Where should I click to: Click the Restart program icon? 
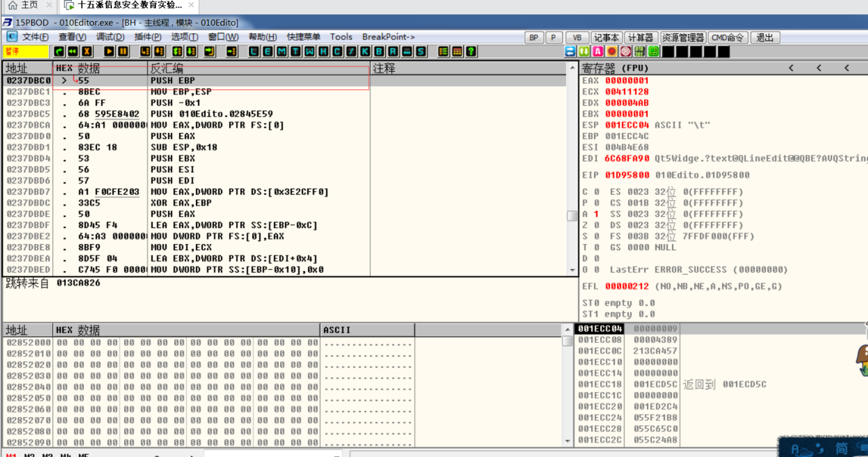[x=73, y=52]
